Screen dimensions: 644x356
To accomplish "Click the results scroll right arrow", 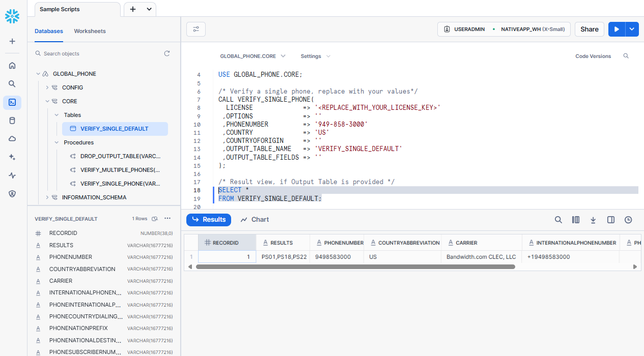I will pyautogui.click(x=635, y=266).
